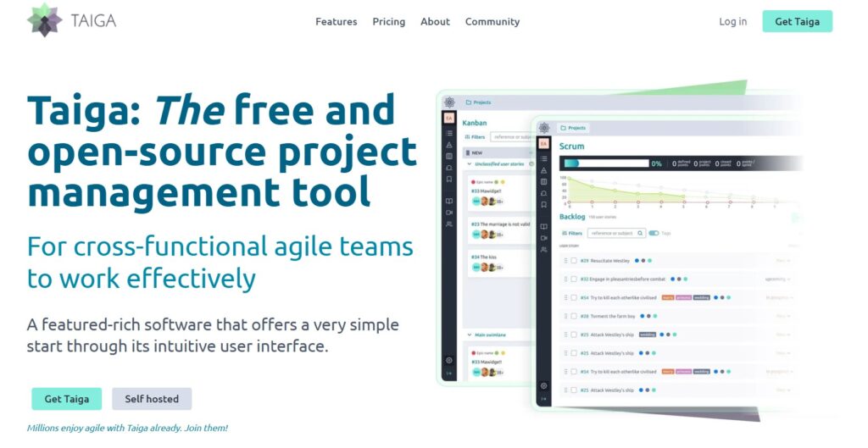Image resolution: width=868 pixels, height=448 pixels.
Task: Toggle the Tags switch in Backlog
Action: [654, 234]
